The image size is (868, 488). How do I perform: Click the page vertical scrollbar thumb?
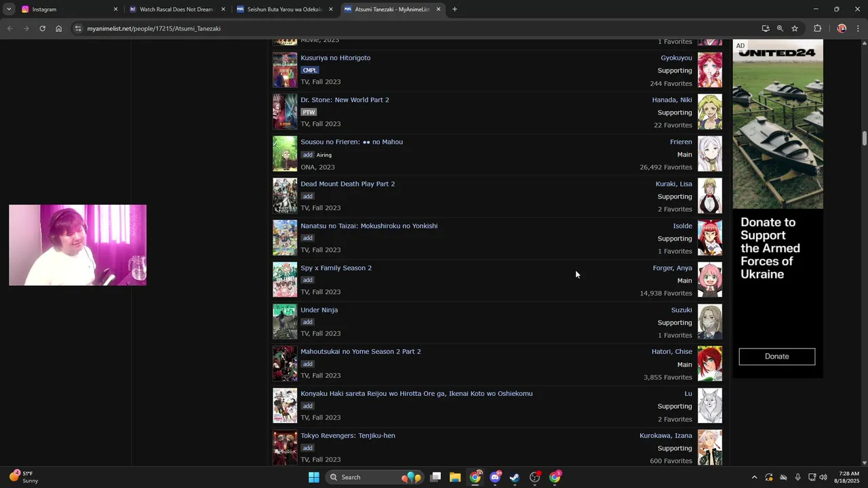865,138
